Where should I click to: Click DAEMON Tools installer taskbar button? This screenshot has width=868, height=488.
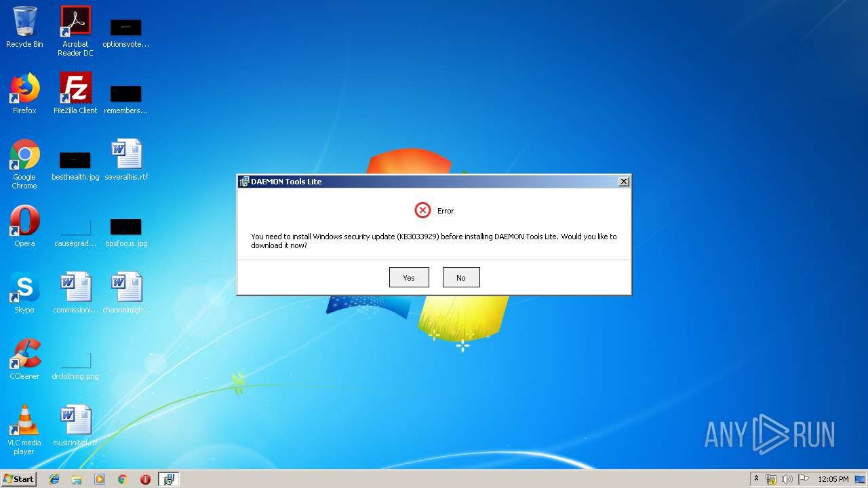pyautogui.click(x=169, y=479)
